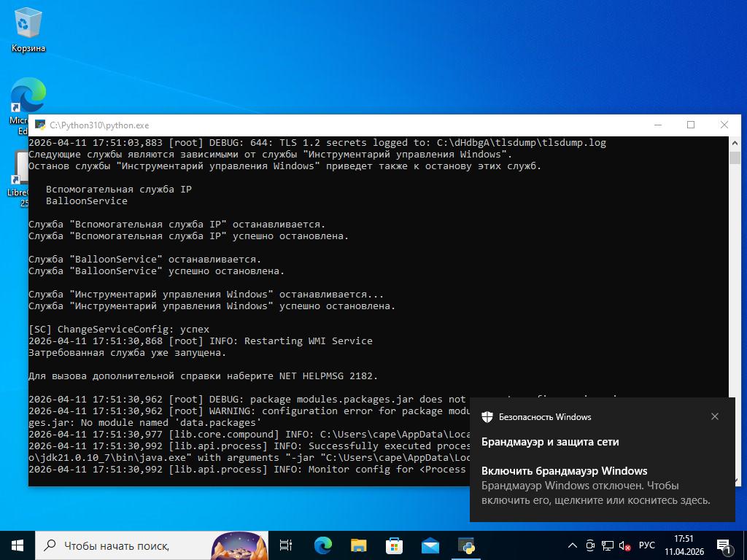Open the network status tray icon
This screenshot has width=747, height=560.
click(608, 545)
